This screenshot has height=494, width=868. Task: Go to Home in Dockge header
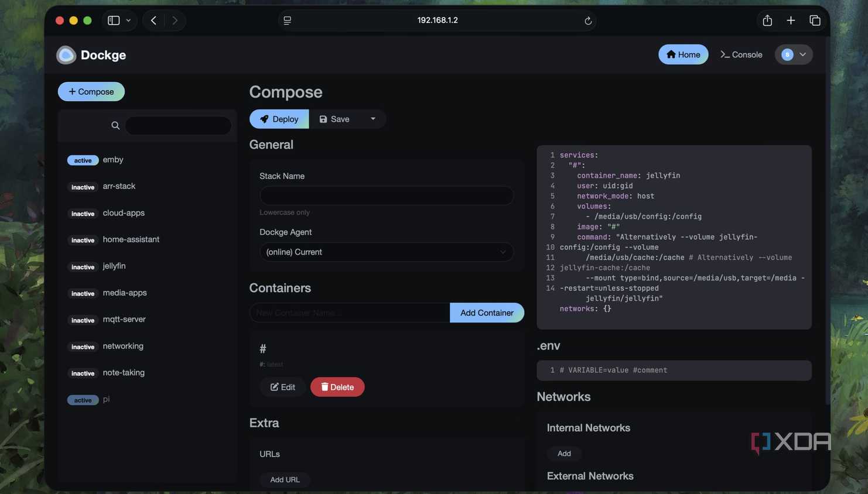(x=683, y=54)
